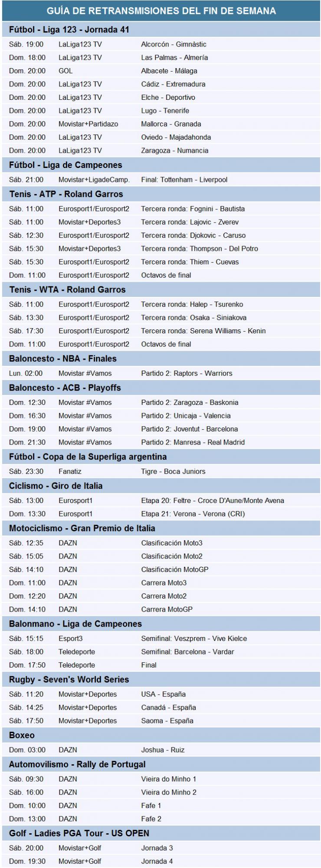Screen dimensions: 321x868
Task: Click the Tigre - Boca Juniors match
Action: [x=173, y=472]
